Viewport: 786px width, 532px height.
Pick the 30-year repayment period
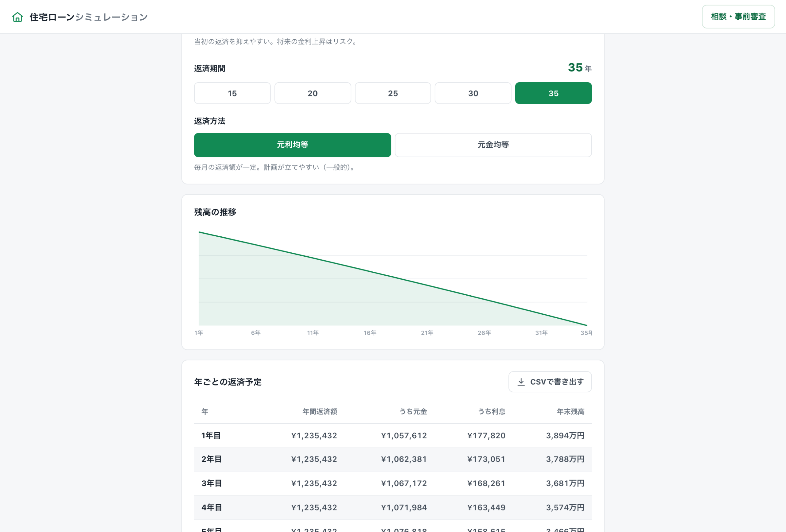(473, 93)
